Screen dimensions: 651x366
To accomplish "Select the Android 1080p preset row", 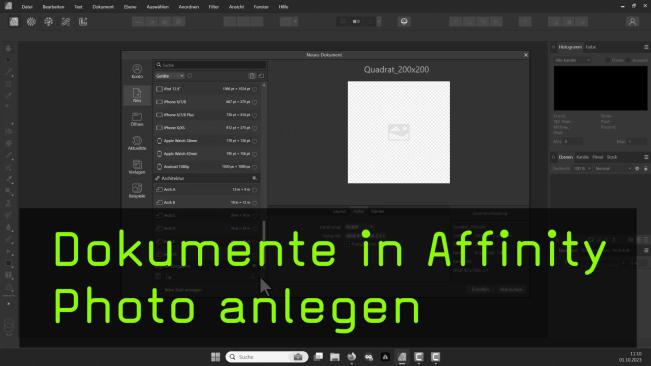I will pos(207,167).
